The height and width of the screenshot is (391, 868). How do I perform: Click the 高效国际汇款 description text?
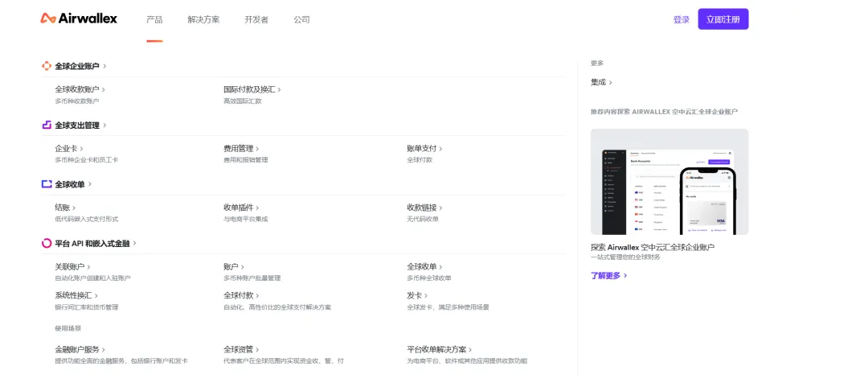pyautogui.click(x=243, y=101)
